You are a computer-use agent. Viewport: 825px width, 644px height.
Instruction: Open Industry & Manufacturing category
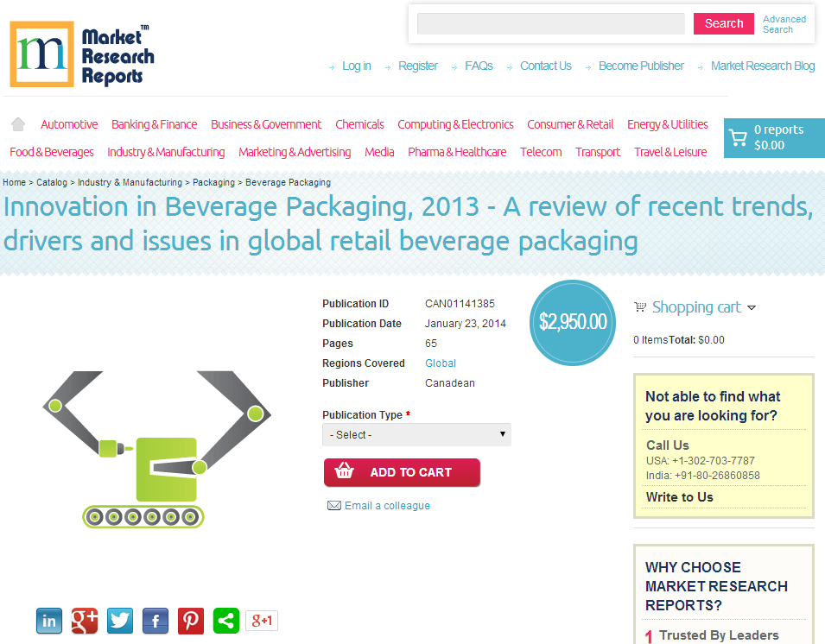[x=166, y=153]
